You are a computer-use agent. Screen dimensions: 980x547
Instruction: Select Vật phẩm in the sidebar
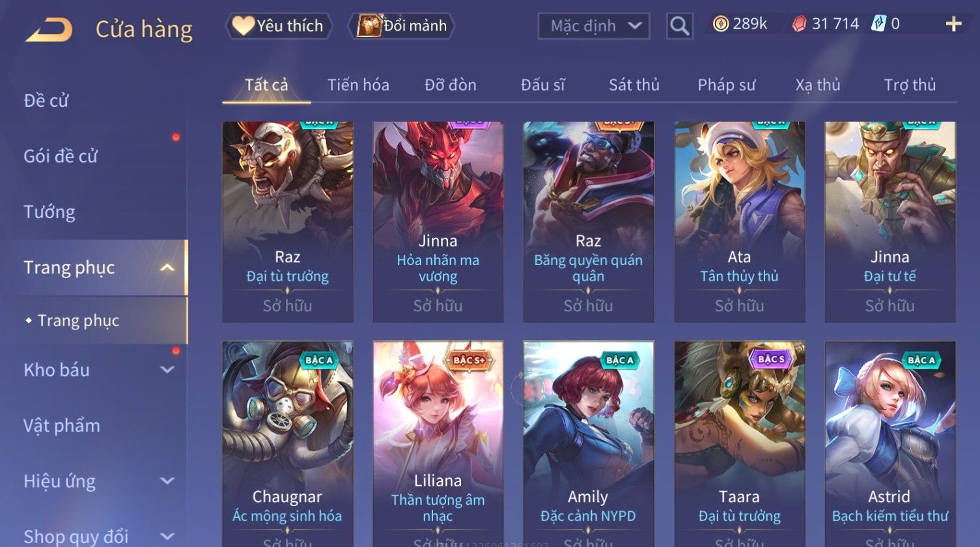tap(62, 426)
